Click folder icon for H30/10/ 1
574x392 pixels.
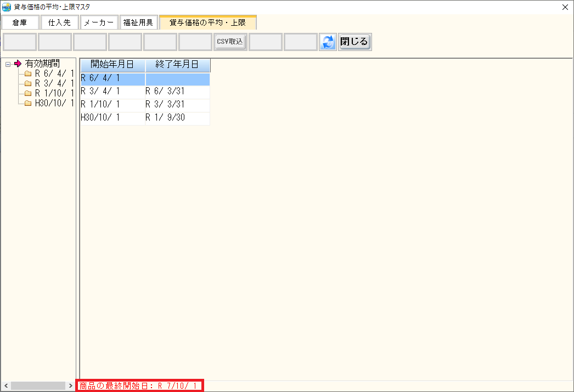click(28, 104)
